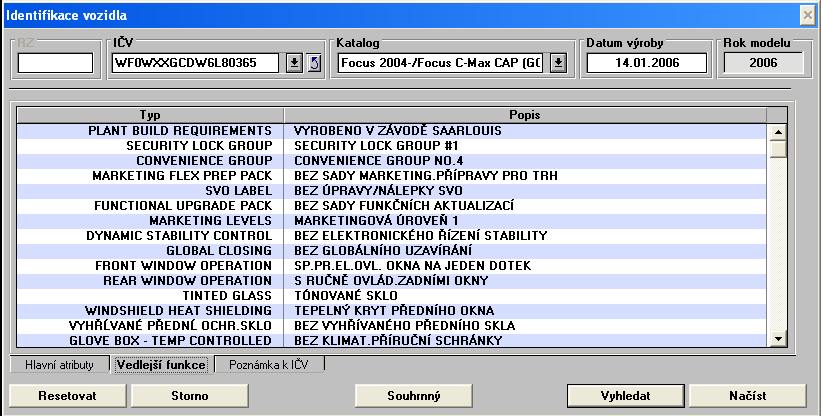Click the RZ input field

55,63
